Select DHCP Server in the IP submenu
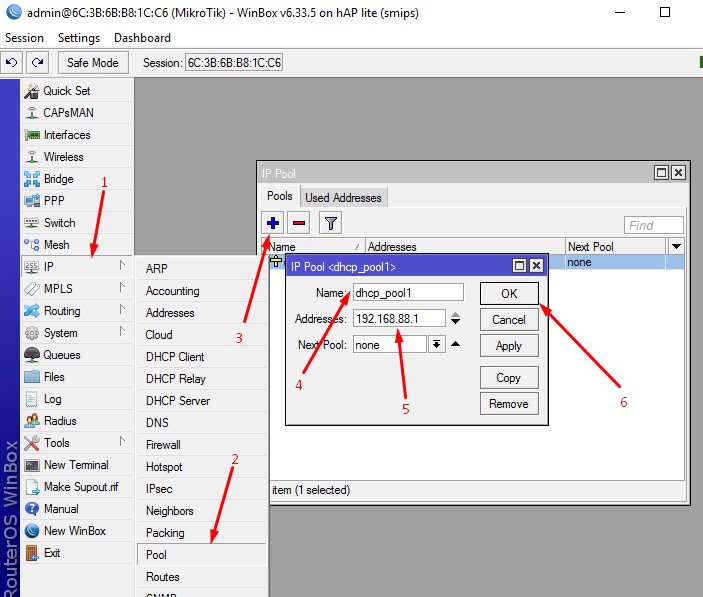The image size is (703, 597). pyautogui.click(x=177, y=401)
